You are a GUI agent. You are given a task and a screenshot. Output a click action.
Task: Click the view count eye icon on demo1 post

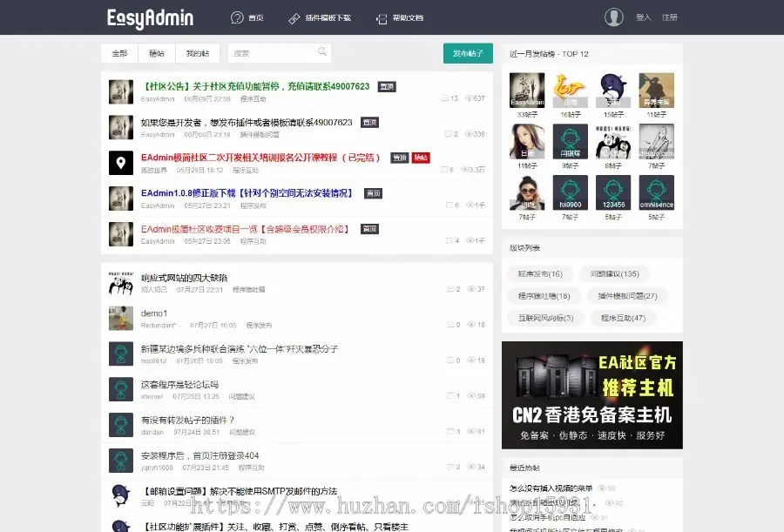[470, 325]
